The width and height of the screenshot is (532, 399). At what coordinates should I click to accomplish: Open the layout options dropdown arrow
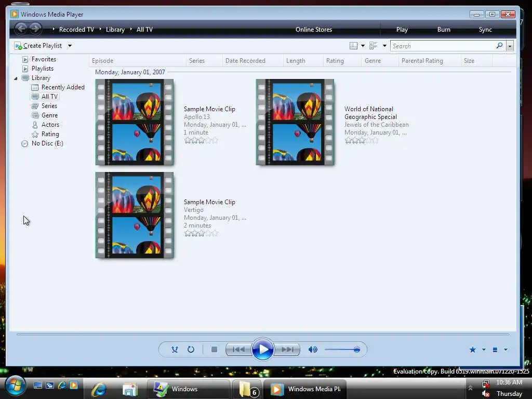tap(363, 46)
